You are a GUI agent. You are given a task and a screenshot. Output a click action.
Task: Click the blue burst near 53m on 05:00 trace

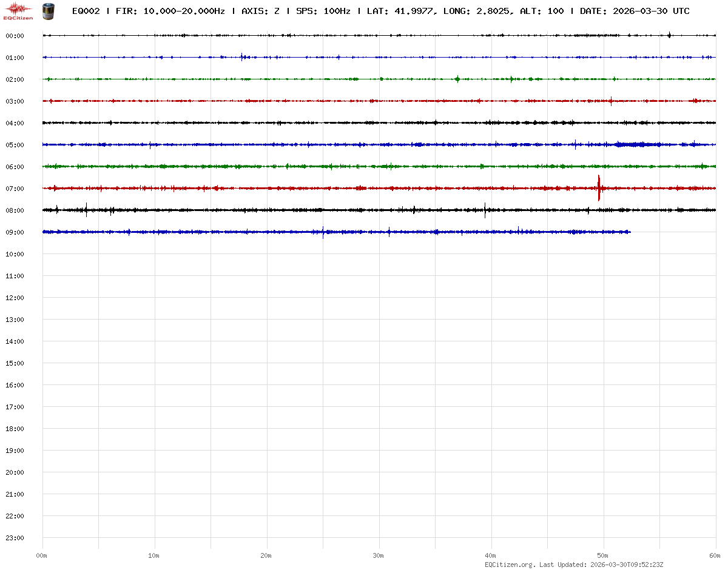[x=637, y=144]
